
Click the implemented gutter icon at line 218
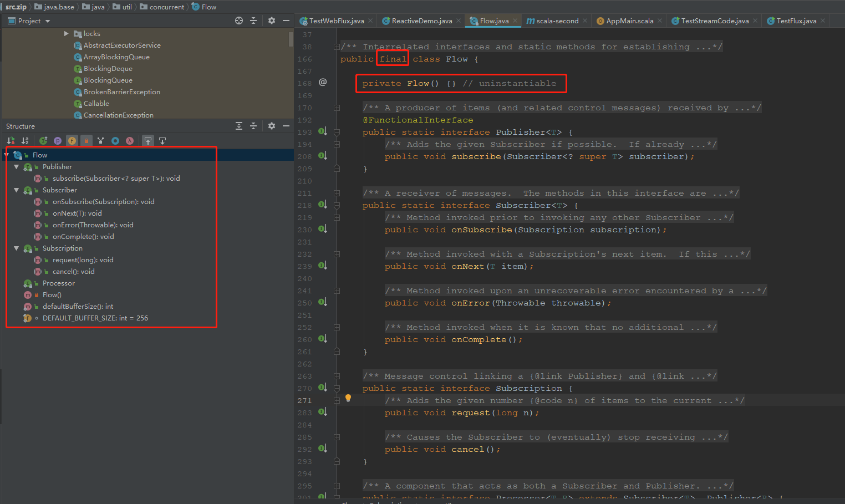323,205
